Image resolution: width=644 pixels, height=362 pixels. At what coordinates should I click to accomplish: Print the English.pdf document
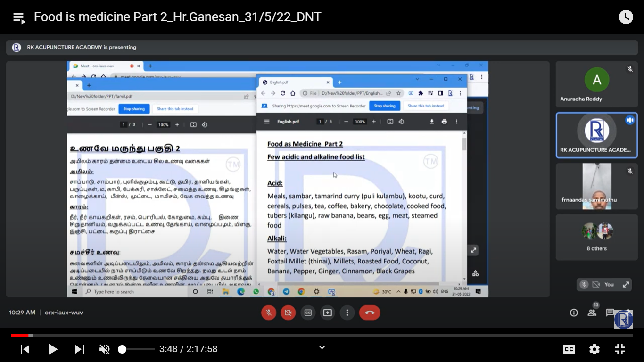(x=444, y=122)
